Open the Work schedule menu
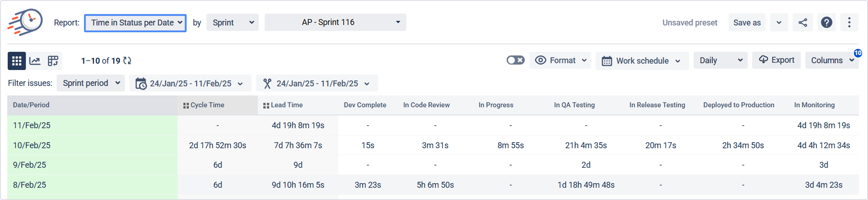Viewport: 868px width, 200px height. click(x=641, y=61)
